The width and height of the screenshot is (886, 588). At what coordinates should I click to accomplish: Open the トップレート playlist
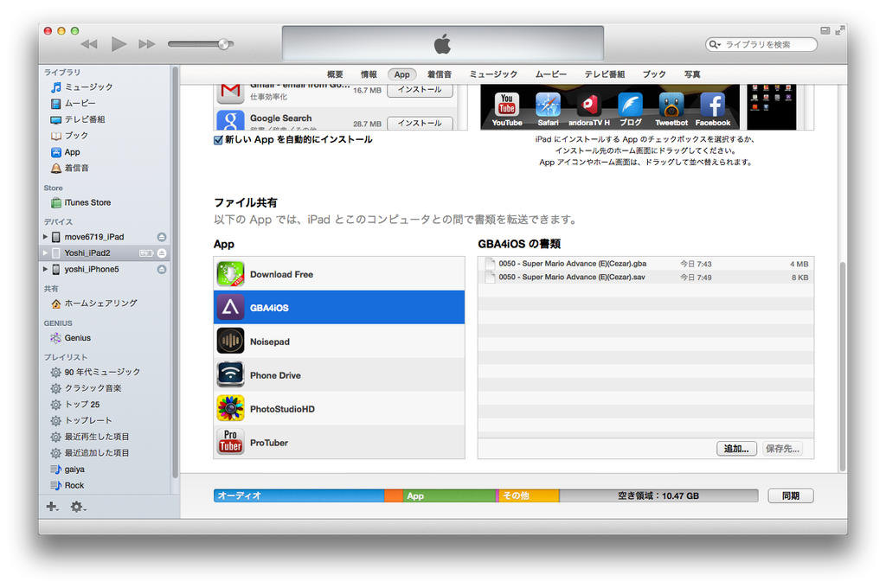(80, 420)
